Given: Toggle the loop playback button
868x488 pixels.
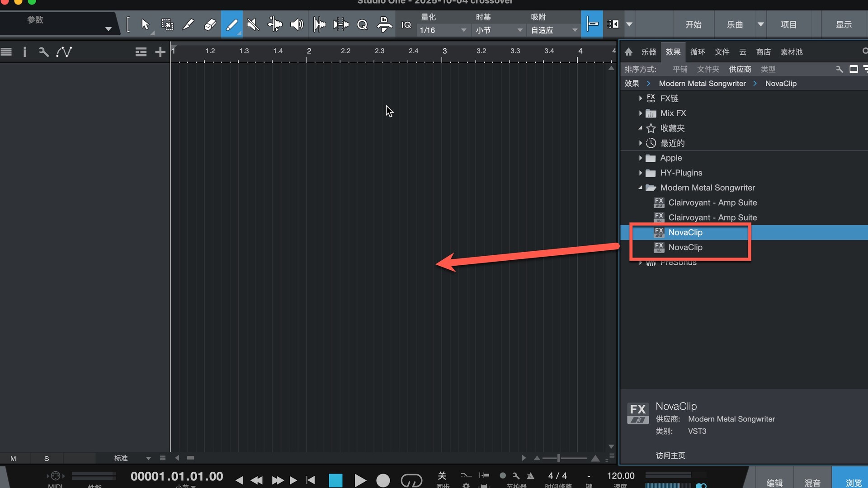Looking at the screenshot, I should tap(411, 480).
